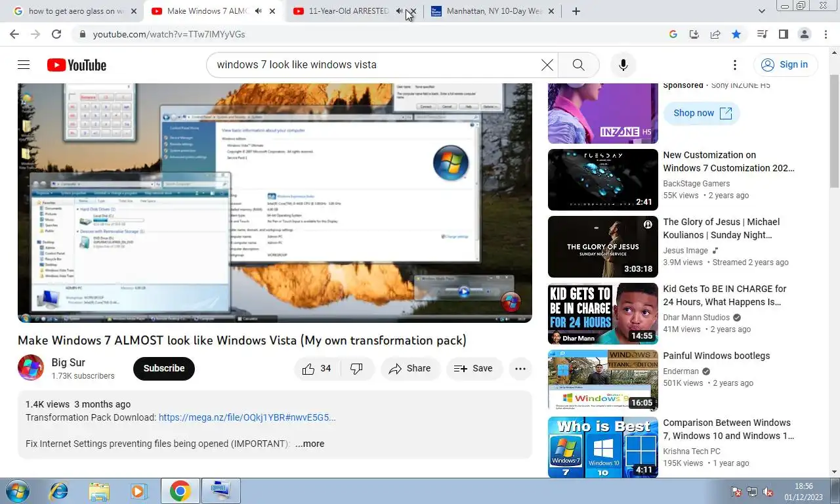This screenshot has height=504, width=840.
Task: Open Windows Explorer from the taskbar
Action: click(99, 491)
